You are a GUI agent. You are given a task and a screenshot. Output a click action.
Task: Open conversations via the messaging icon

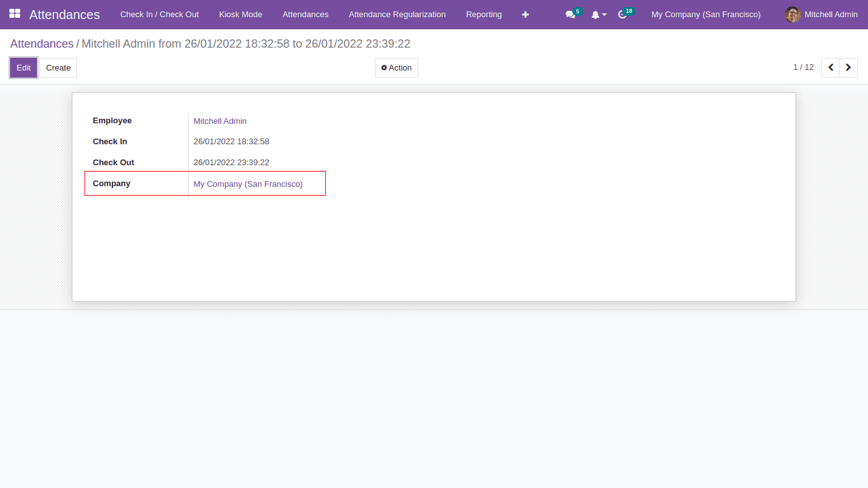569,14
